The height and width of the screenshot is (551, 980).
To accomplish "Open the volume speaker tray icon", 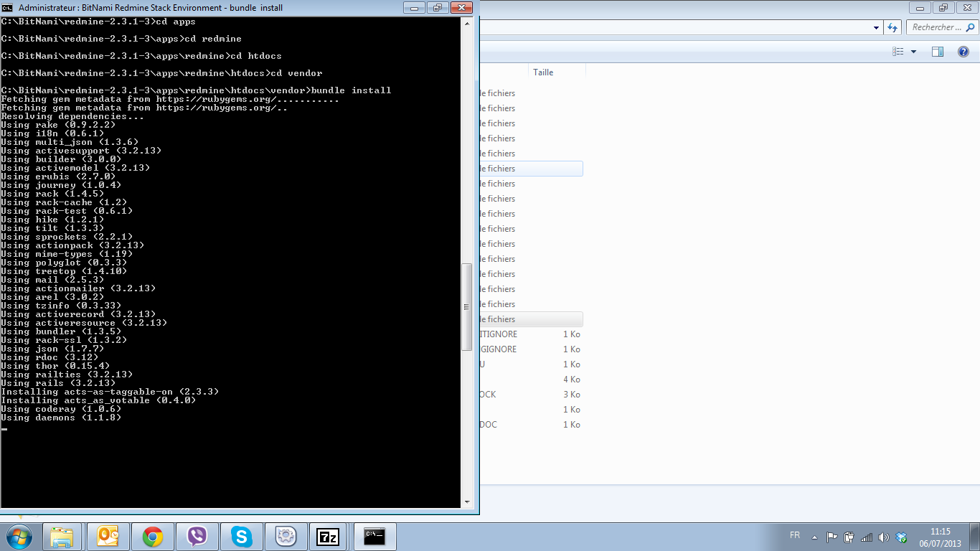I will pos(884,537).
